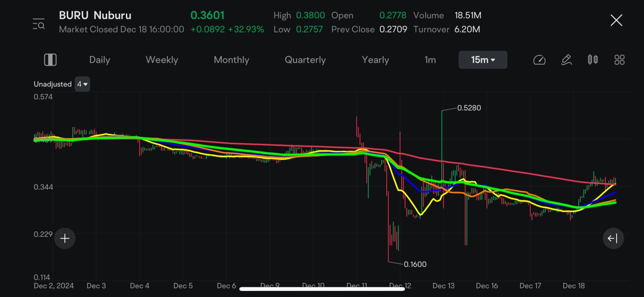644x297 pixels.
Task: Tap the Dec 2, 2024 date label
Action: coord(54,286)
